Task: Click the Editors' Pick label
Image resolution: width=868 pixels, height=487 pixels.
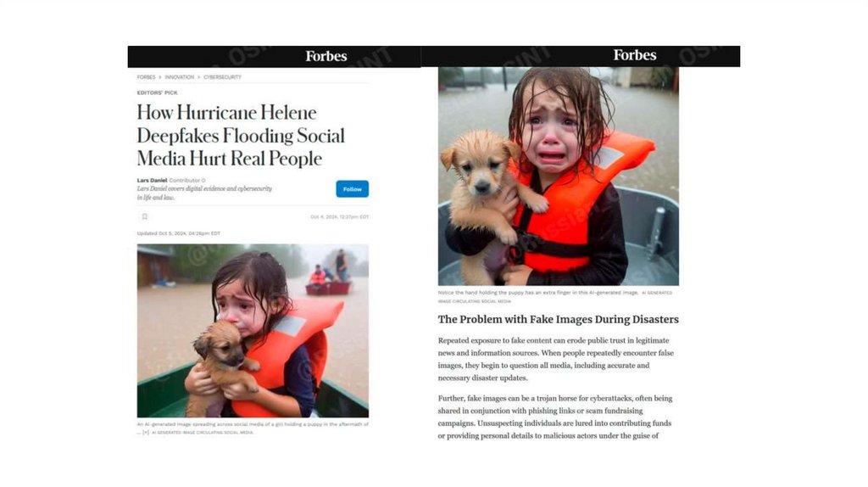Action: 157,92
